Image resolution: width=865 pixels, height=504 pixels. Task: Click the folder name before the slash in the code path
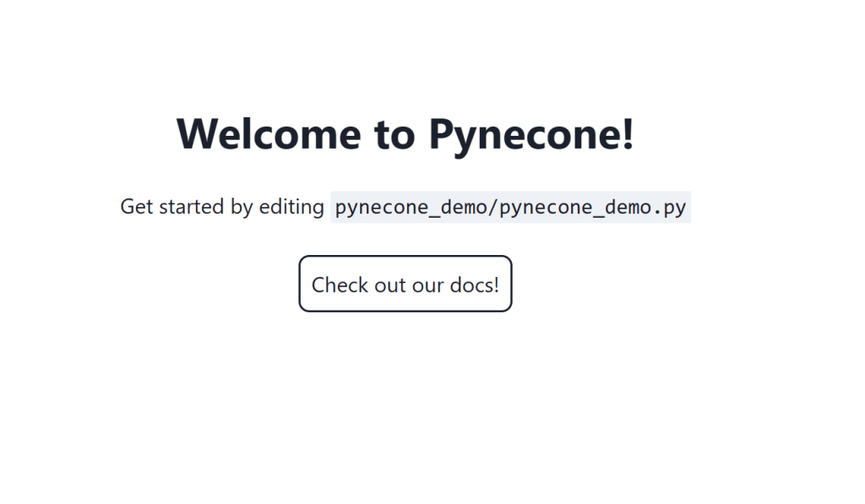pyautogui.click(x=409, y=207)
